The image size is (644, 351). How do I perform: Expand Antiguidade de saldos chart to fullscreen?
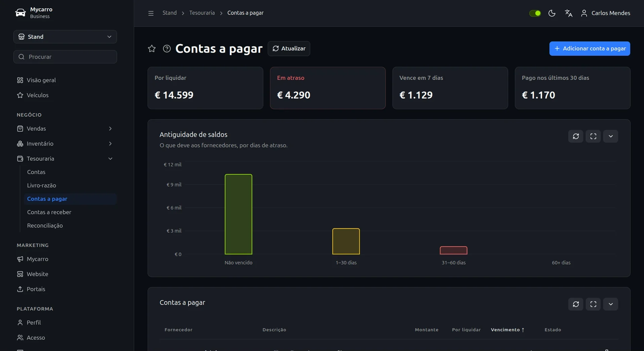tap(593, 136)
